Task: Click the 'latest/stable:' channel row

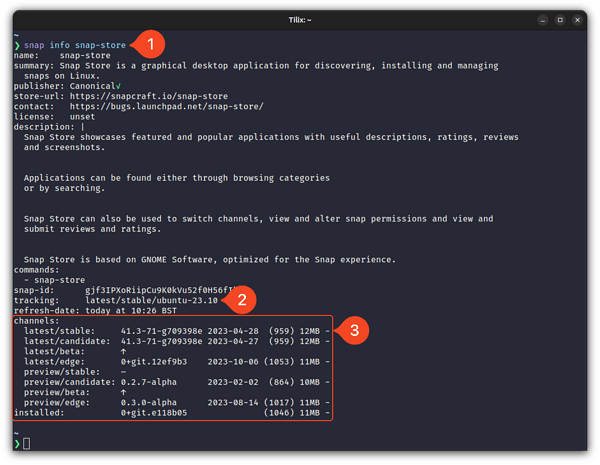Action: (x=177, y=331)
